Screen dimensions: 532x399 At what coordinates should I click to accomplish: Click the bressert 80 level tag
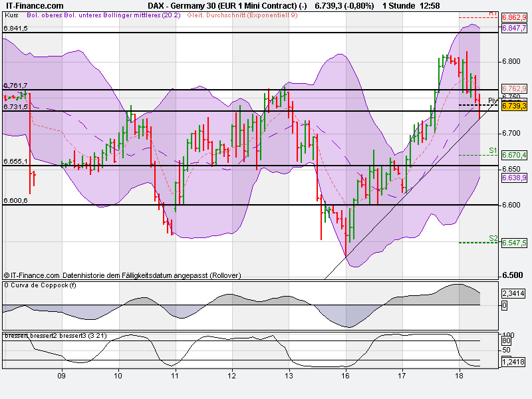point(506,341)
